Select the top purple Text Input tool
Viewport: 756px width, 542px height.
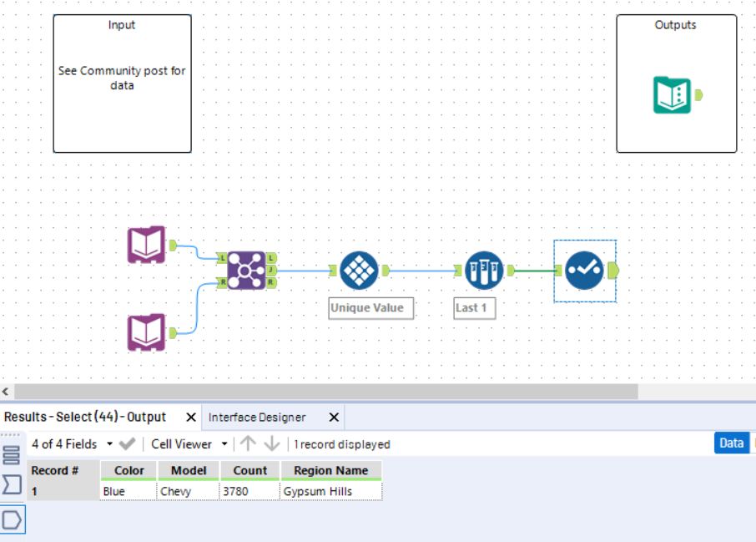click(147, 245)
